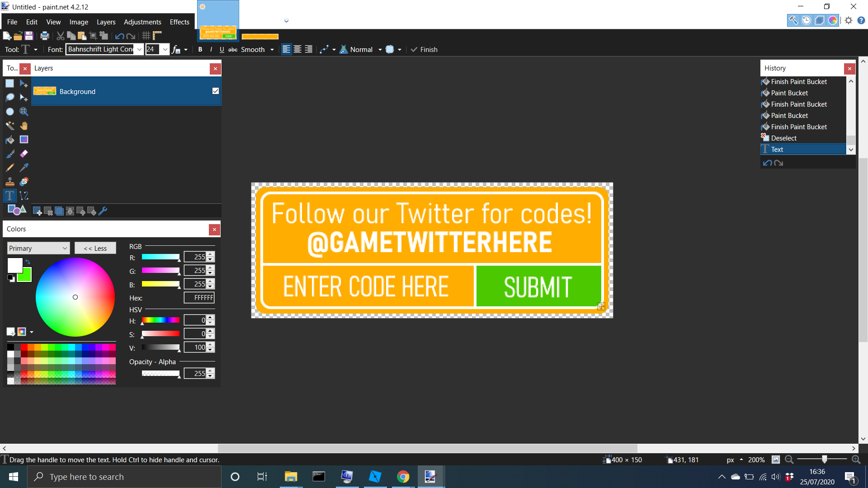This screenshot has width=868, height=488.
Task: Open the font name dropdown
Action: click(x=139, y=50)
